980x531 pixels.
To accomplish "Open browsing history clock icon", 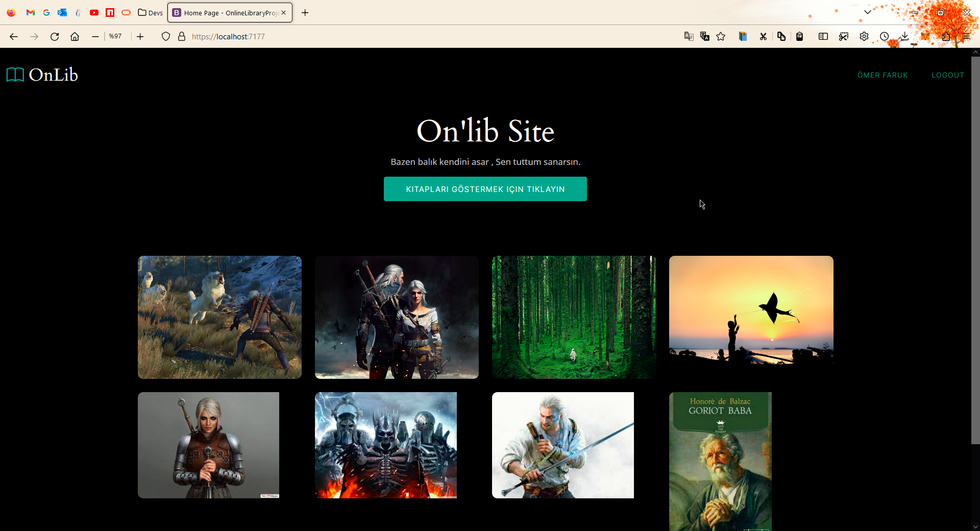I will coord(885,36).
